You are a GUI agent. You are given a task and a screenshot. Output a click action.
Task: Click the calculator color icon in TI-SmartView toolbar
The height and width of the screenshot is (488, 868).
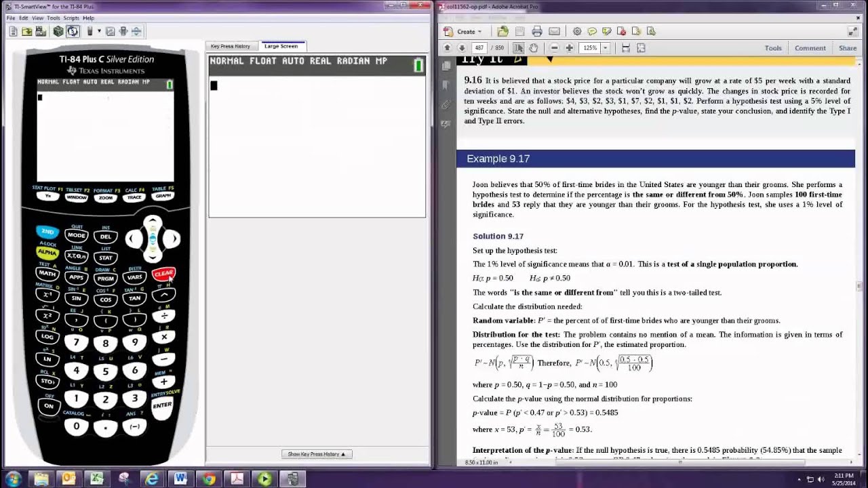[90, 31]
